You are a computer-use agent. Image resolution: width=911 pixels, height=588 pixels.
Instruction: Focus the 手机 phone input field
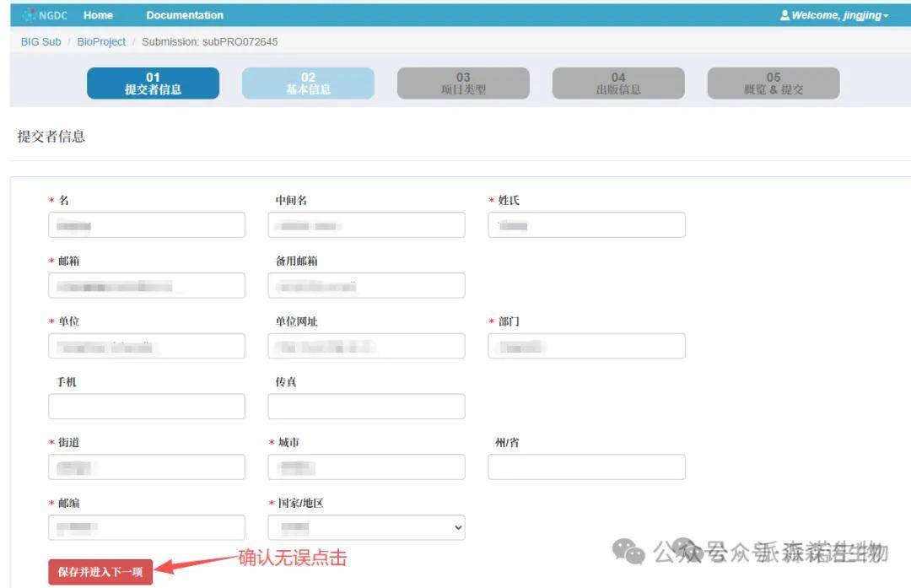(147, 407)
